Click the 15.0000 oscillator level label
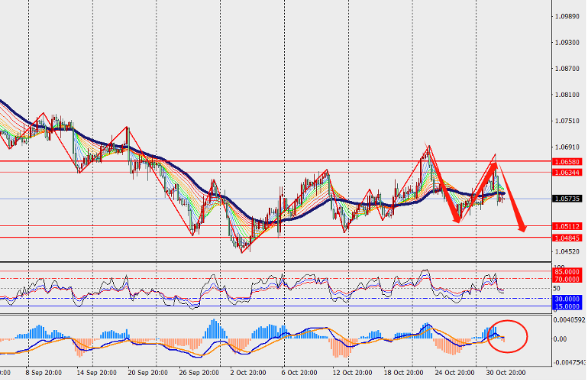 tap(567, 306)
